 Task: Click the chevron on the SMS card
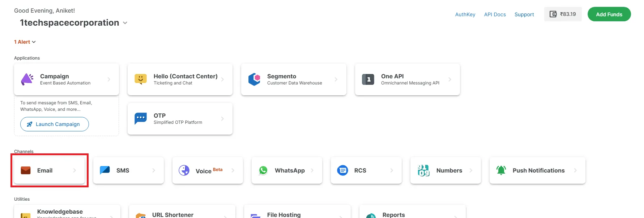coord(154,170)
